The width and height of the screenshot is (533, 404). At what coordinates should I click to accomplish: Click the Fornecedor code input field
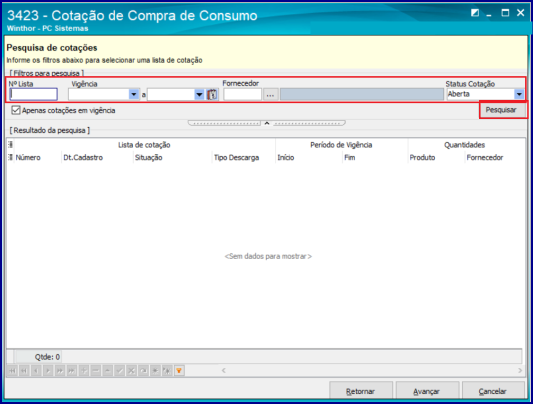(242, 94)
